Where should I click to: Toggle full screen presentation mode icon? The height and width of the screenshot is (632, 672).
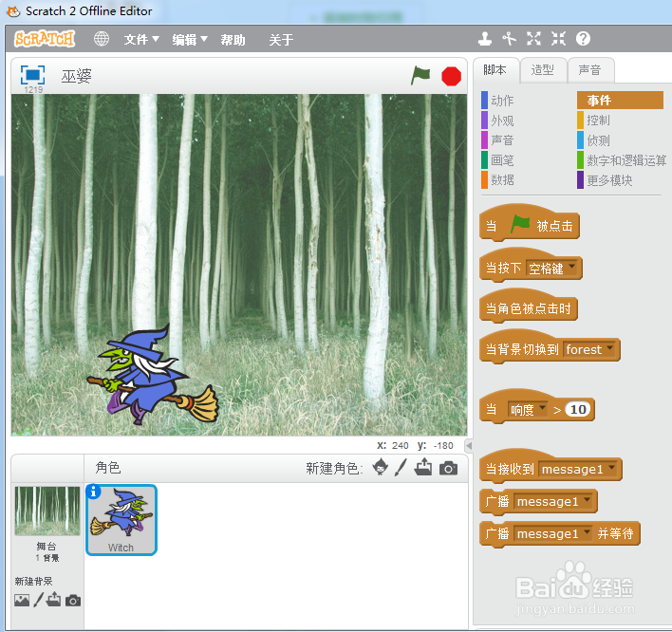click(x=32, y=75)
